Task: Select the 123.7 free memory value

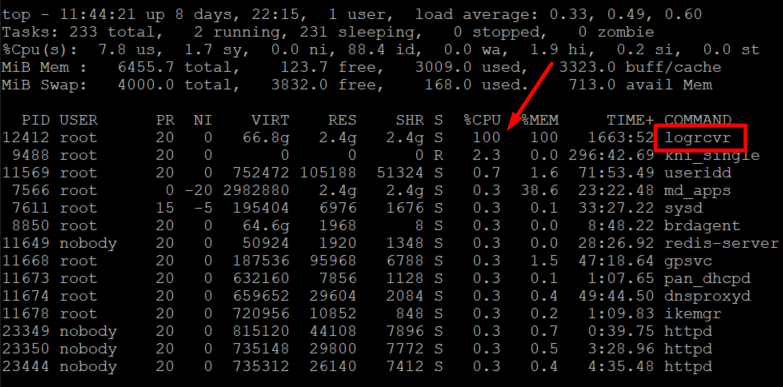Action: coord(304,67)
